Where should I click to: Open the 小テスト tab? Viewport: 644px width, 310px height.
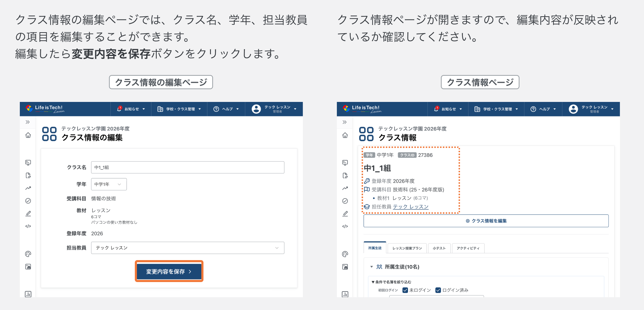click(x=439, y=248)
